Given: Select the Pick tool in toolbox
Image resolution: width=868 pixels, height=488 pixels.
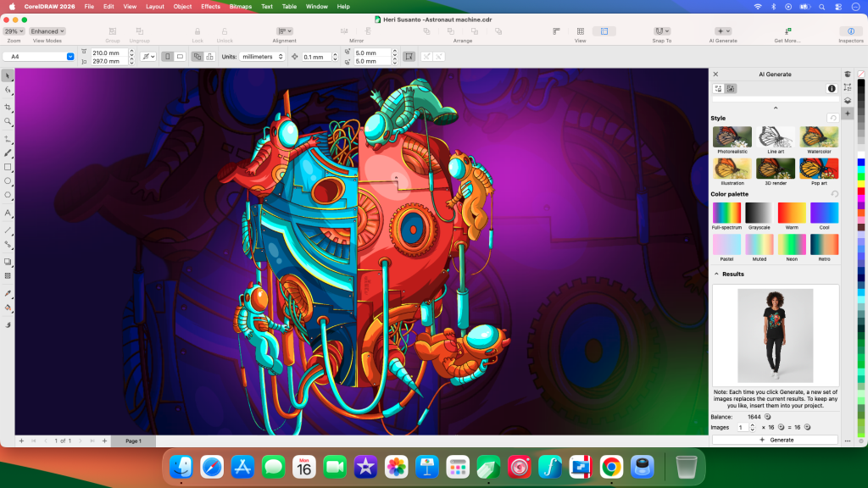Looking at the screenshot, I should click(8, 75).
